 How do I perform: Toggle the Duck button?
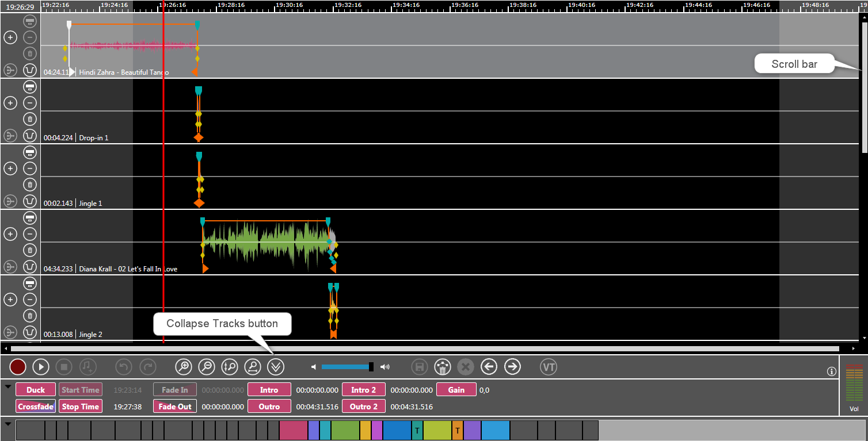pos(36,390)
